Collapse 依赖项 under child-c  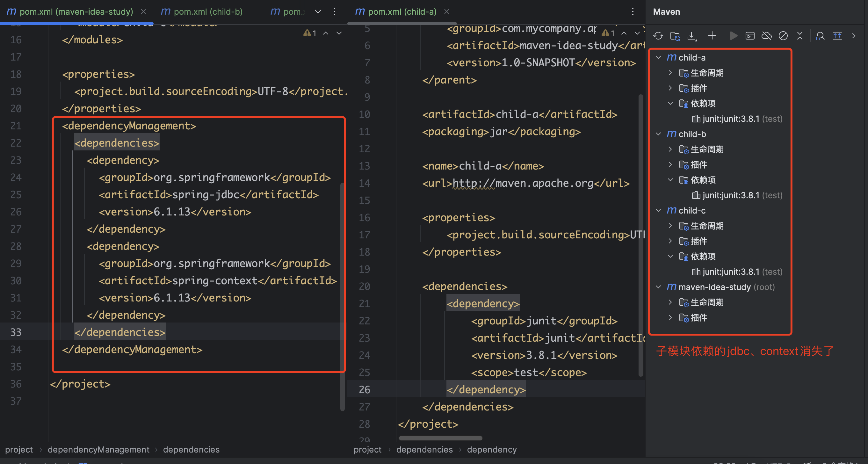click(670, 257)
